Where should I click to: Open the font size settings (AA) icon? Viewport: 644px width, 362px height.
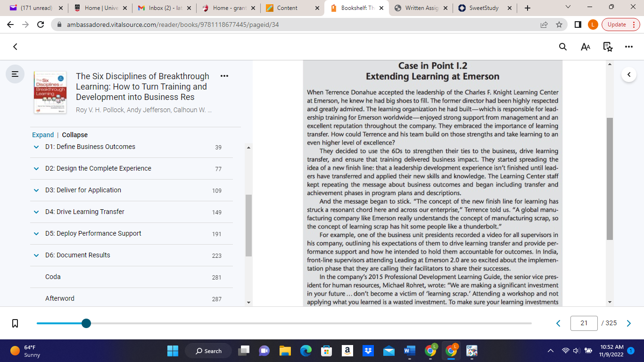point(586,47)
